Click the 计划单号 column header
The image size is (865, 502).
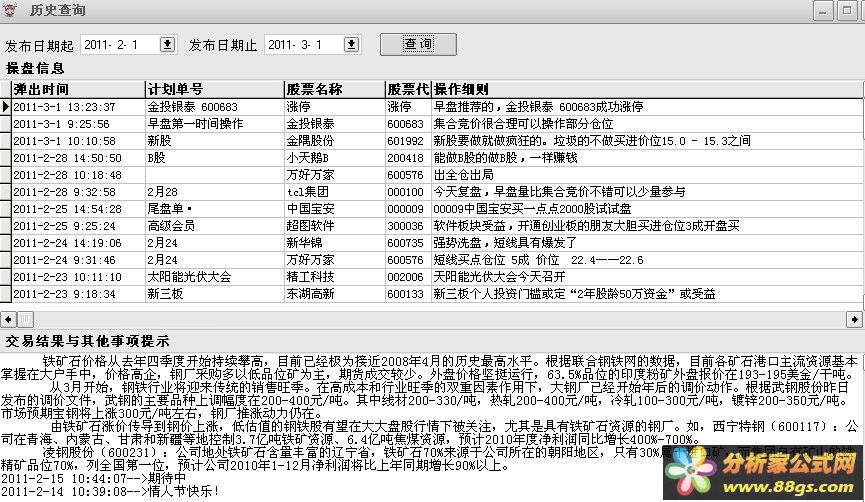coord(215,89)
